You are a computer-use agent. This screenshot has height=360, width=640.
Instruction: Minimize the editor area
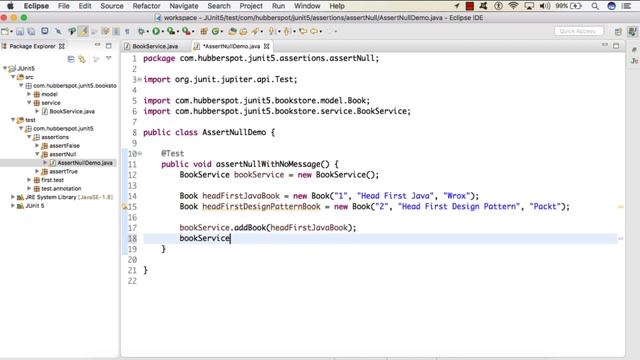(605, 44)
